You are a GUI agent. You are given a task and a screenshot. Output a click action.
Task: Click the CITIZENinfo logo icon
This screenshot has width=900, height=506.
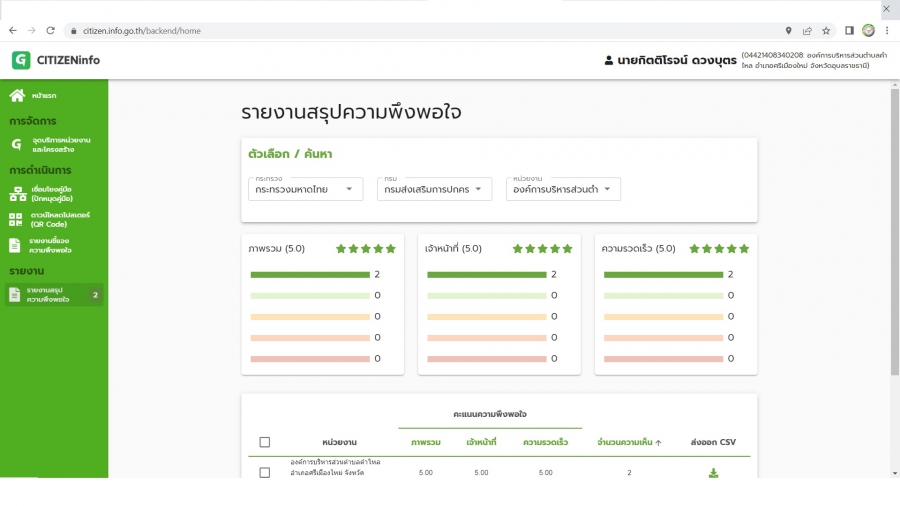click(21, 60)
